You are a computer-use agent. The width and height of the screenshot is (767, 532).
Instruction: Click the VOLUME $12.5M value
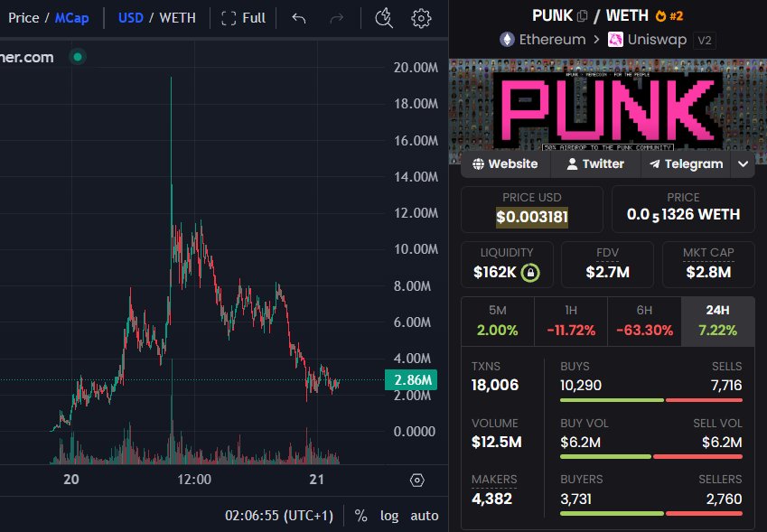(497, 442)
